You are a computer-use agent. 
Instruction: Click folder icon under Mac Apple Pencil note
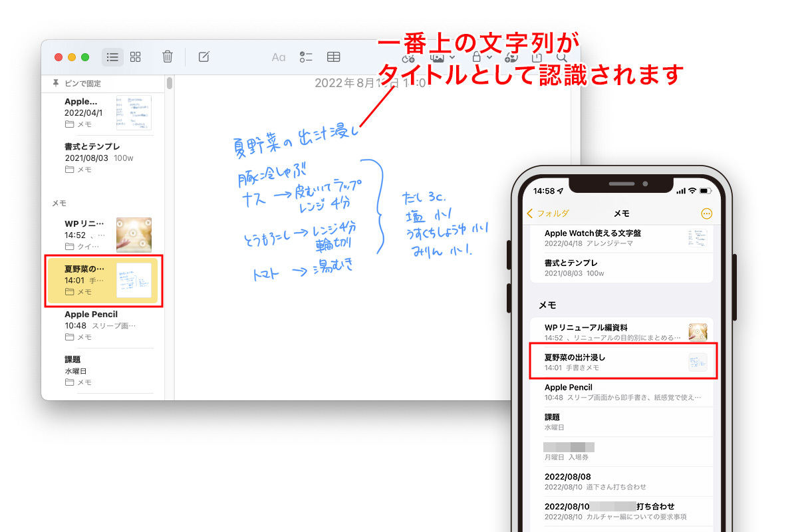tap(69, 337)
